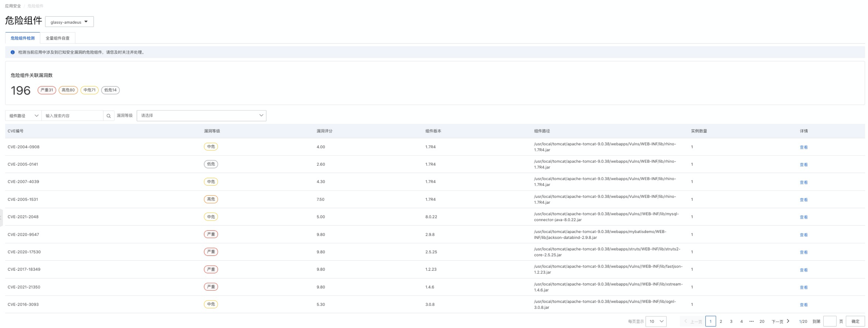The height and width of the screenshot is (328, 868).
Task: Click the pagination ellipsis icon
Action: [x=751, y=321]
